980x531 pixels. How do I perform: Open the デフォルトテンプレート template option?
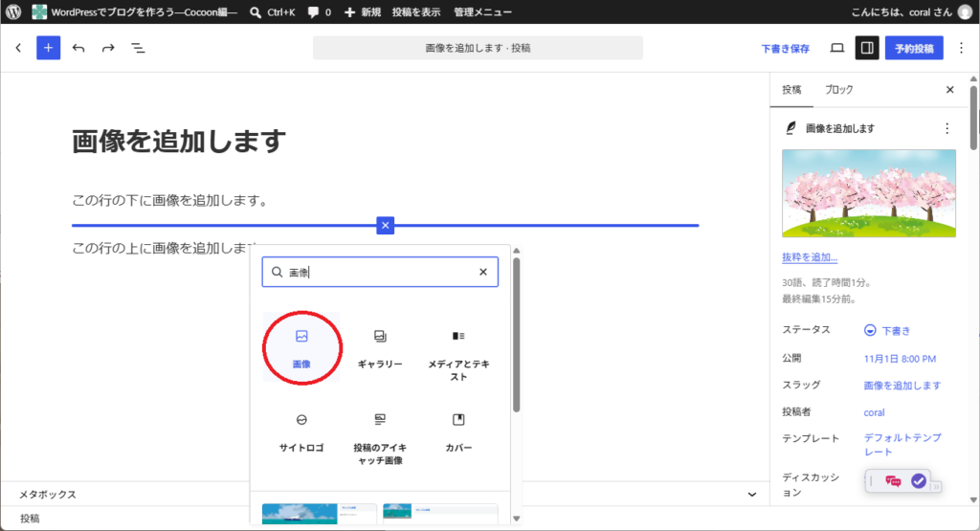pyautogui.click(x=902, y=444)
